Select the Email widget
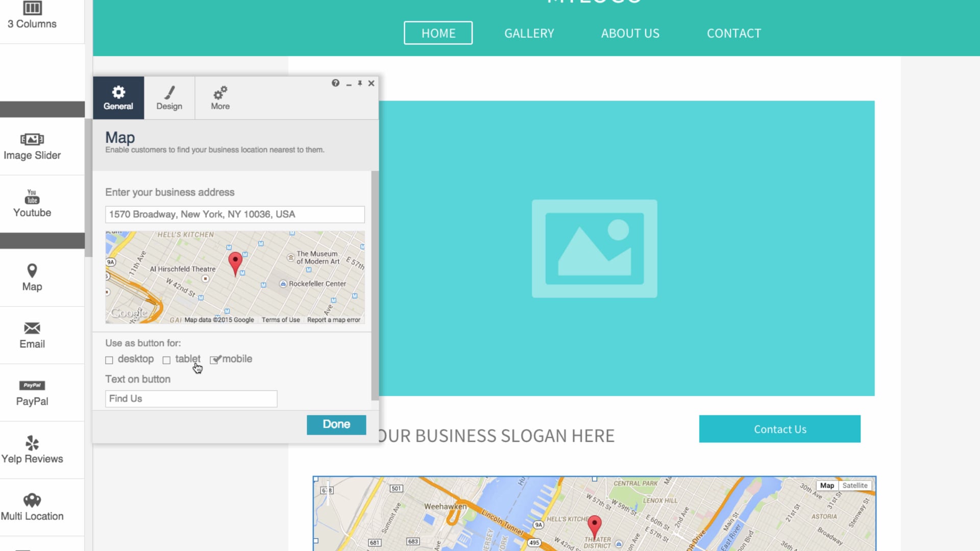 (32, 335)
